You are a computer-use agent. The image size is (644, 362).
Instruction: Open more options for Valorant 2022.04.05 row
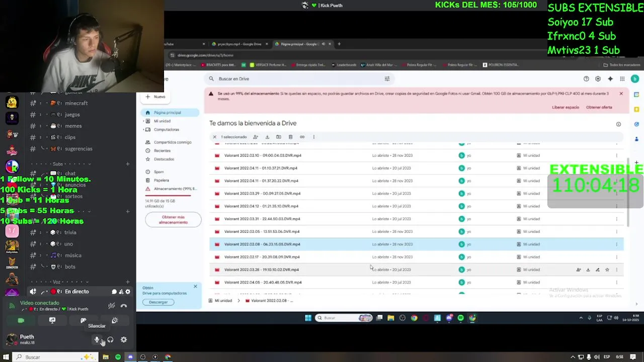(x=616, y=283)
